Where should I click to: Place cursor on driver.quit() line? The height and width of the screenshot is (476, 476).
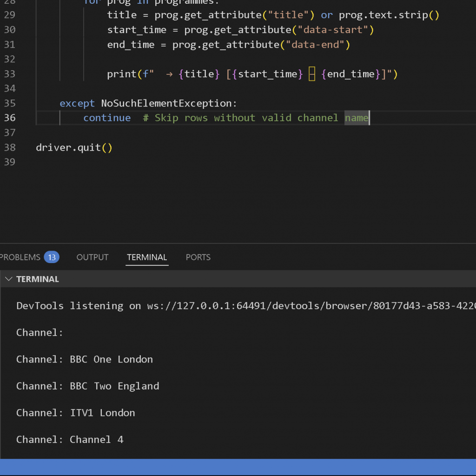point(74,147)
